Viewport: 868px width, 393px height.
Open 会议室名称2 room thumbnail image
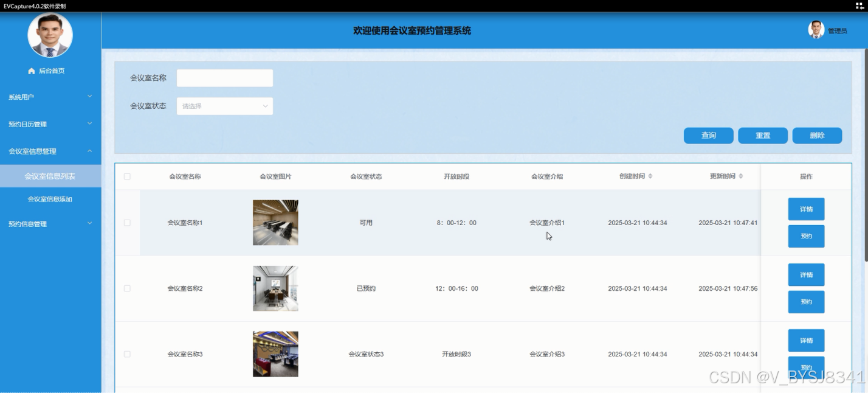[x=275, y=288]
